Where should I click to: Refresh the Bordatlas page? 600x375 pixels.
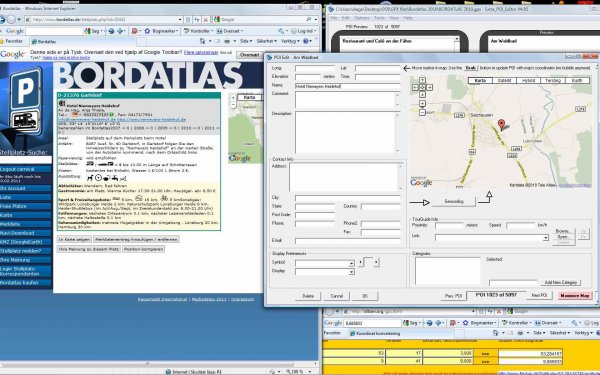pyautogui.click(x=197, y=20)
